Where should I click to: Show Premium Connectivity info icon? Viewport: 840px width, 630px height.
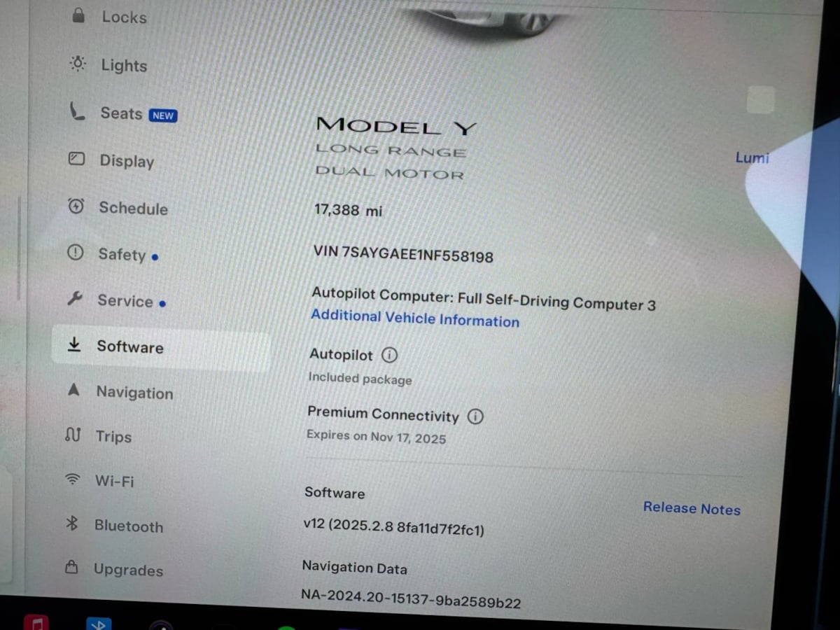(475, 417)
